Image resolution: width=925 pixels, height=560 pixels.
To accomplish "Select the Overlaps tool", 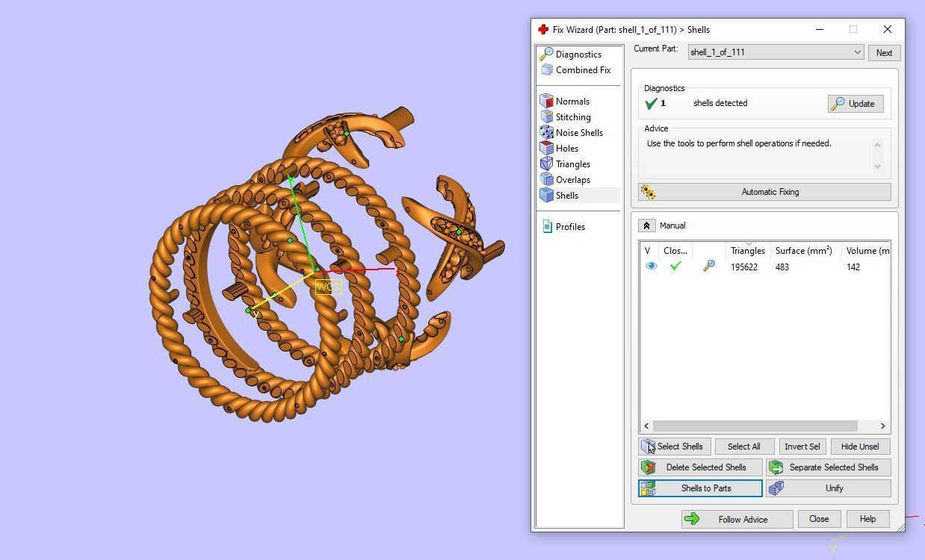I will coord(572,179).
